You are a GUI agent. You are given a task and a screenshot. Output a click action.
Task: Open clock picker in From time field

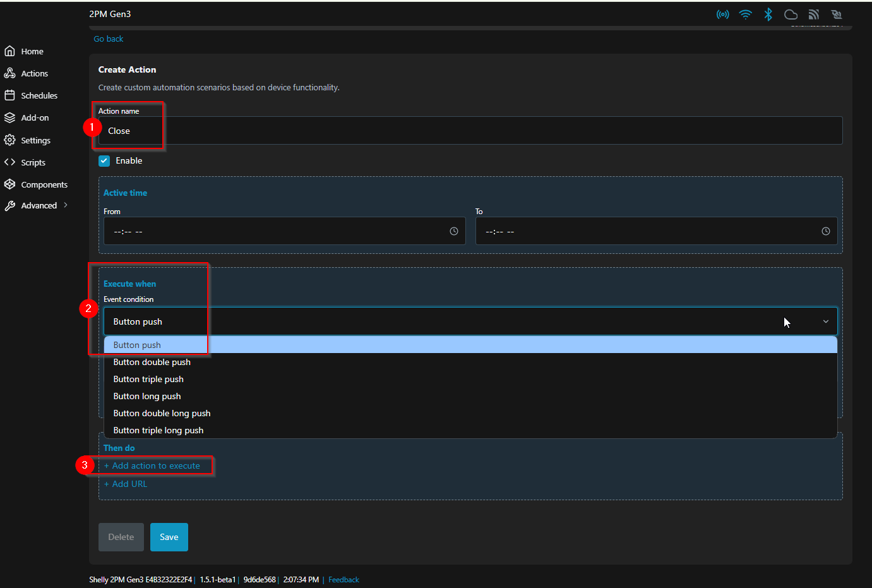pyautogui.click(x=453, y=231)
